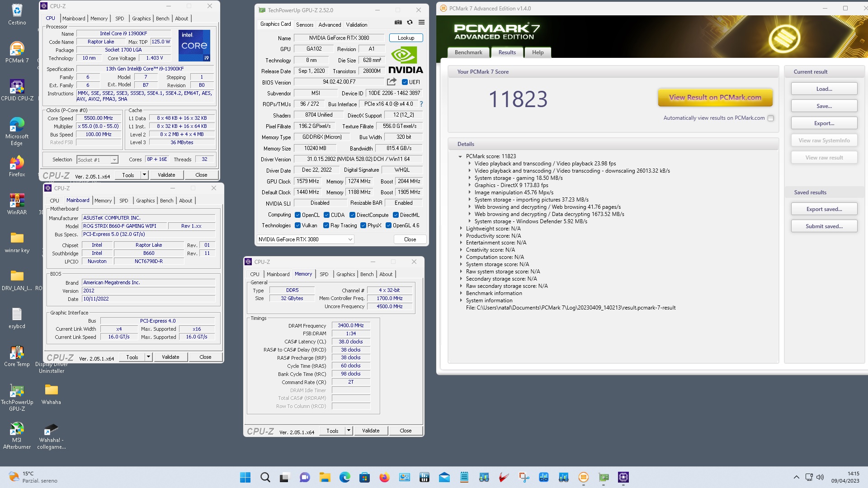Collapse the PCMark score 11823 tree node
This screenshot has width=868, height=488.
tap(460, 156)
